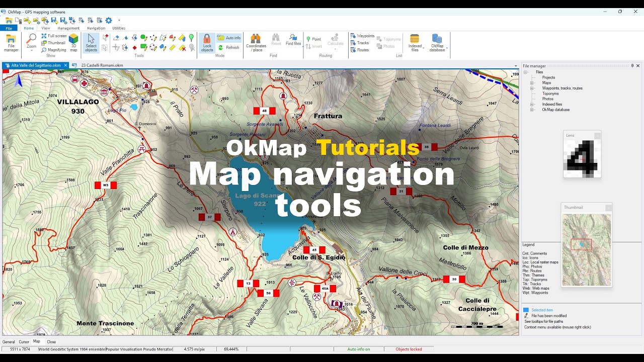Screen dimensions: 644x362
Task: Click the '69,444%' status bar value
Action: click(231, 349)
